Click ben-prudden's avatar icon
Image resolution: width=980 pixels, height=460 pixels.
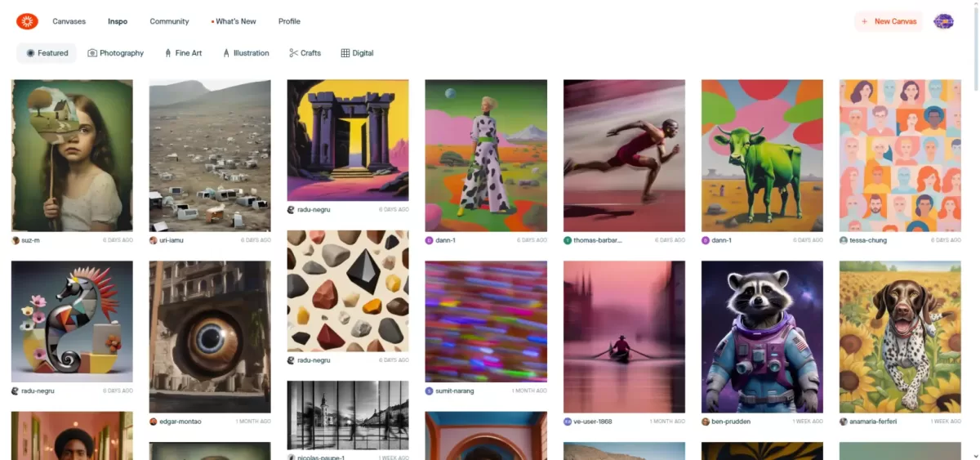706,422
